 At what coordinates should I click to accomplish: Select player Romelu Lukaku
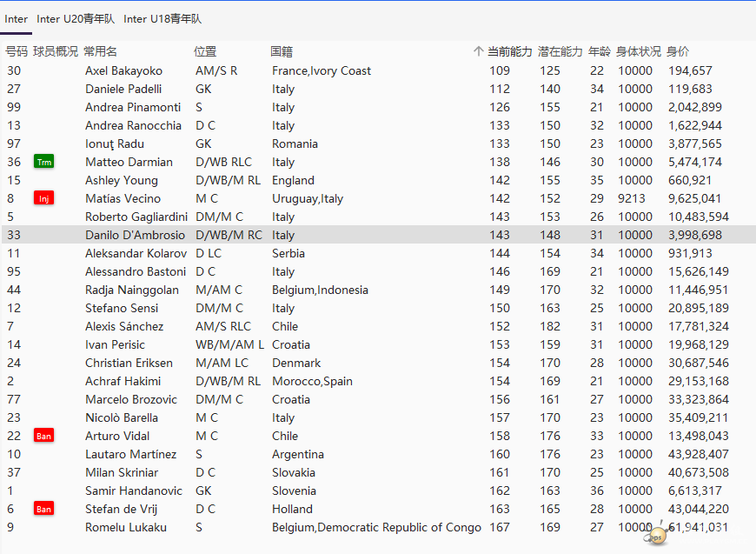(126, 527)
